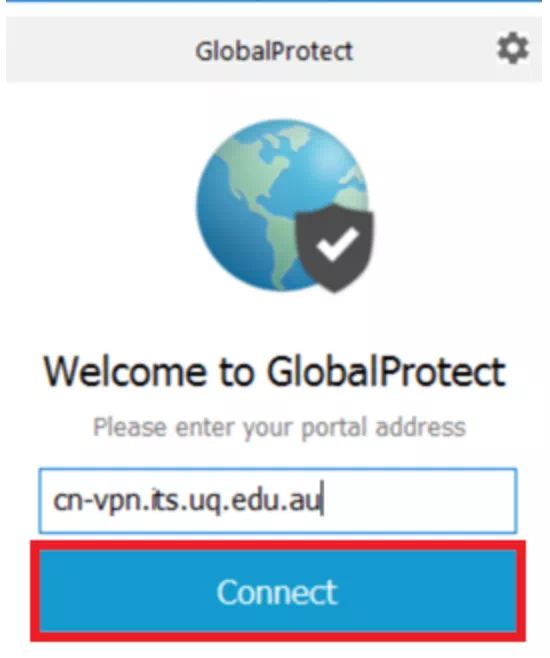Click the white checkmark inside the shield

(x=337, y=245)
